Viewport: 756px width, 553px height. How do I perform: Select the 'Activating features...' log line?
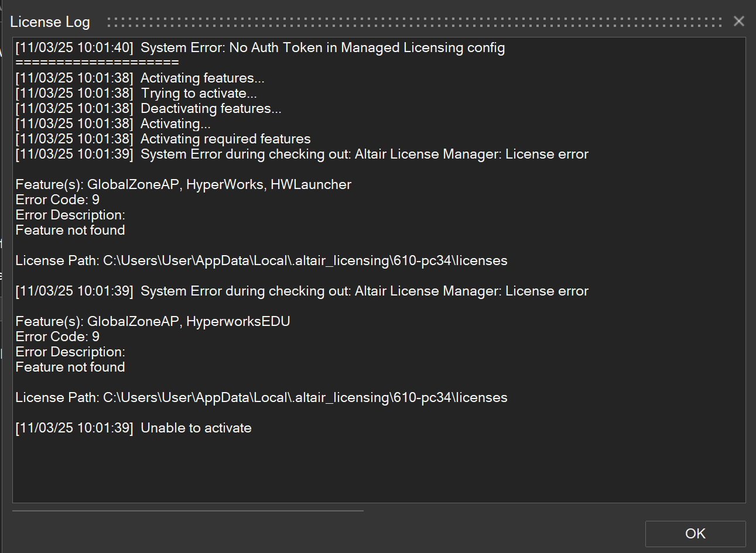point(140,78)
